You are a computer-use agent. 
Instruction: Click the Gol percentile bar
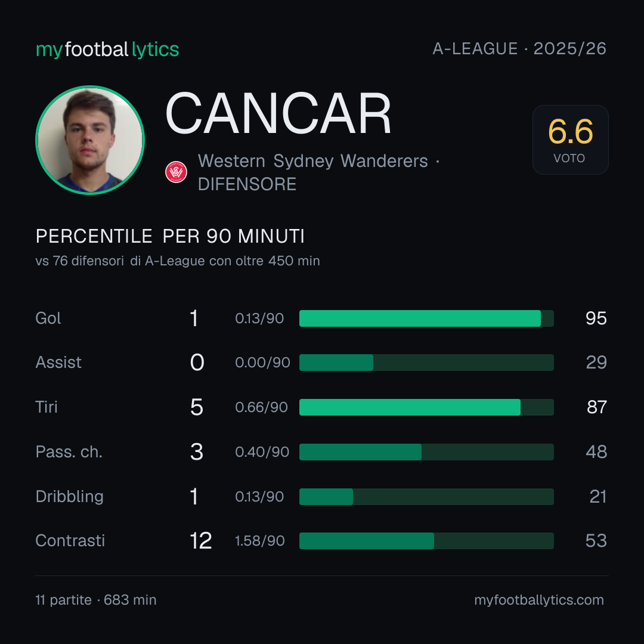426,318
